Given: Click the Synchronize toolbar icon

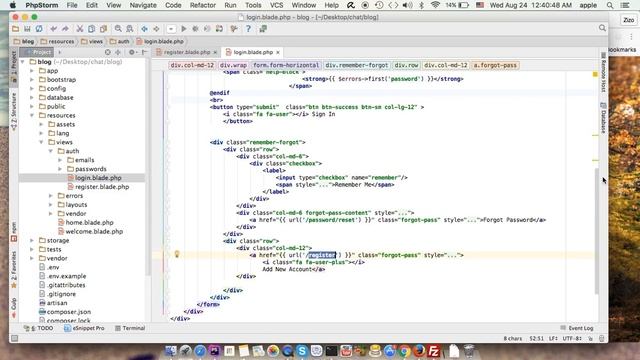Looking at the screenshot, I should [39, 29].
